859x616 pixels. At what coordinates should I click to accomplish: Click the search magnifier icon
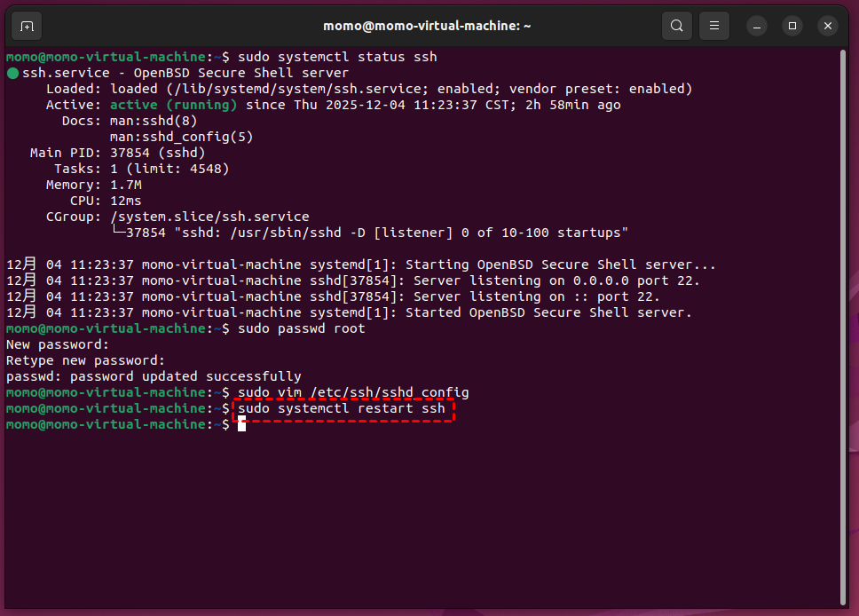pyautogui.click(x=677, y=25)
